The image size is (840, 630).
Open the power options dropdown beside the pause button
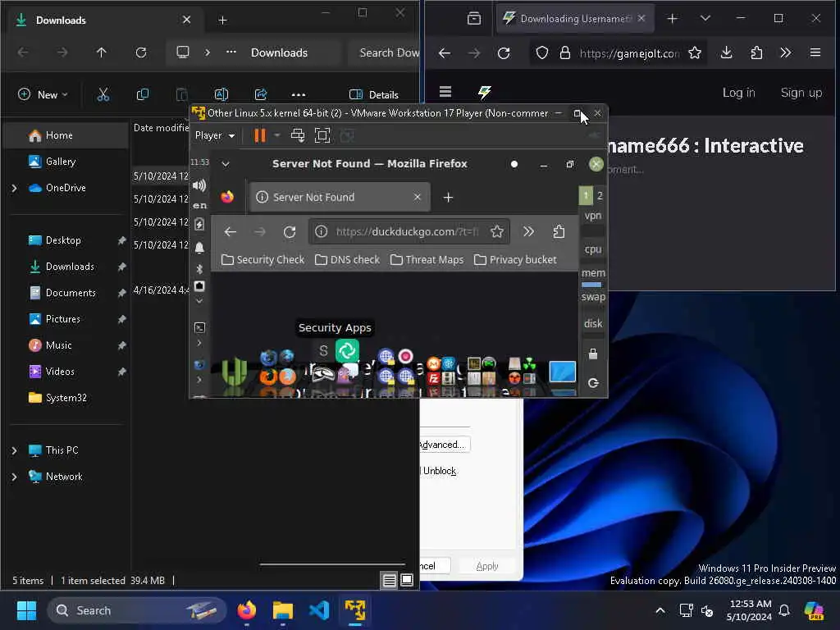(277, 135)
